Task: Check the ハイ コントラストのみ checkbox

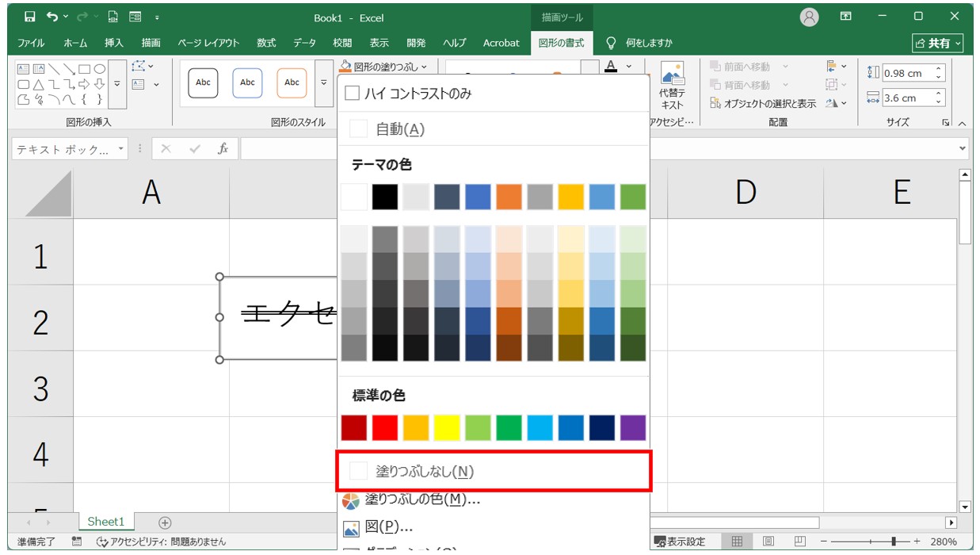Action: tap(352, 94)
